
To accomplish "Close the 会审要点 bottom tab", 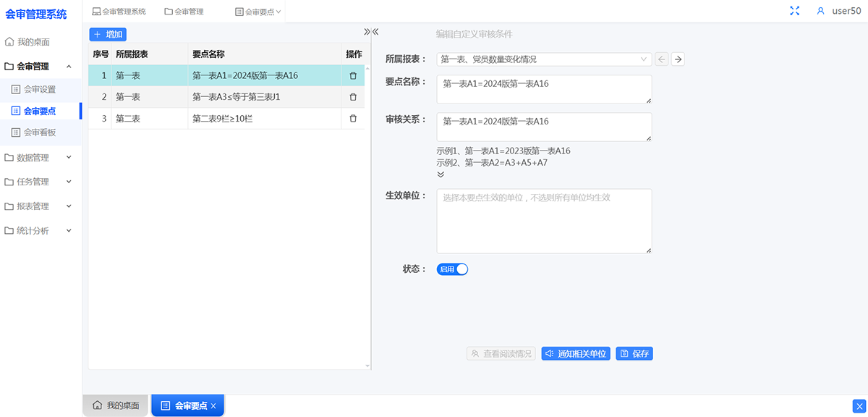I will coord(213,406).
